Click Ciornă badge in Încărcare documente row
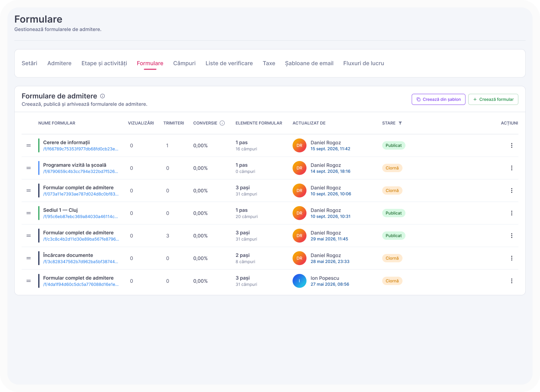The width and height of the screenshot is (540, 392). click(x=392, y=258)
